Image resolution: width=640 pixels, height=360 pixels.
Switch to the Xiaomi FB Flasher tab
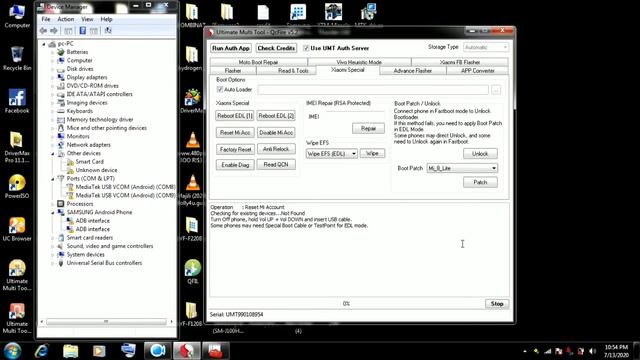pyautogui.click(x=460, y=62)
